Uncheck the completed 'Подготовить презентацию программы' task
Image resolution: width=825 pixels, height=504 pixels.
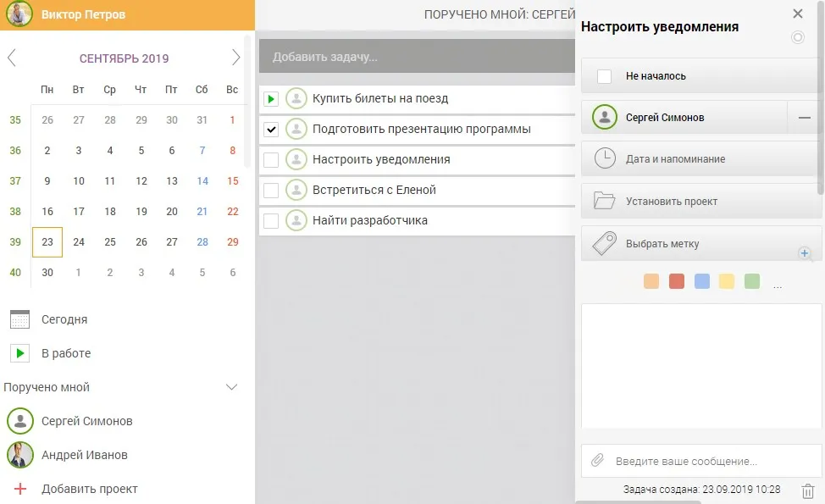coord(273,130)
